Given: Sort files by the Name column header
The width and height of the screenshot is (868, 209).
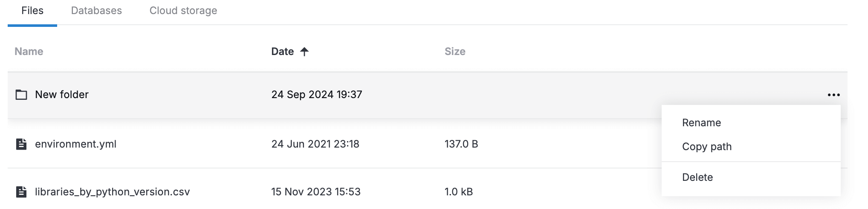Looking at the screenshot, I should click(29, 52).
